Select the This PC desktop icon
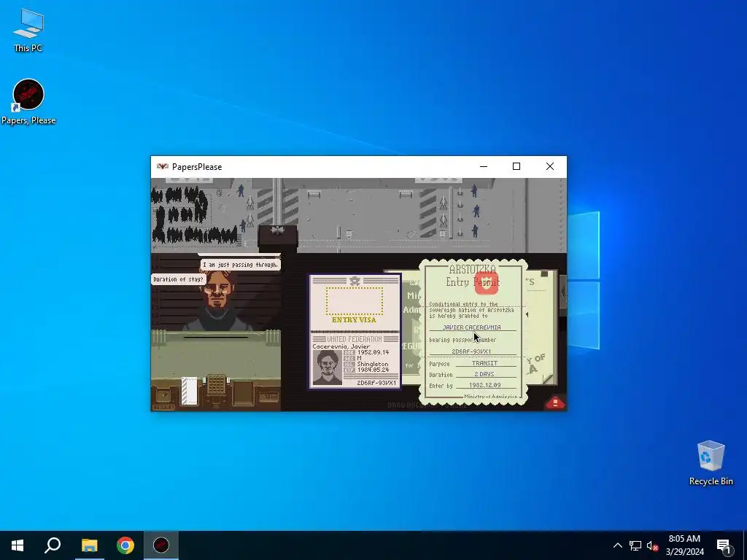 [x=28, y=31]
